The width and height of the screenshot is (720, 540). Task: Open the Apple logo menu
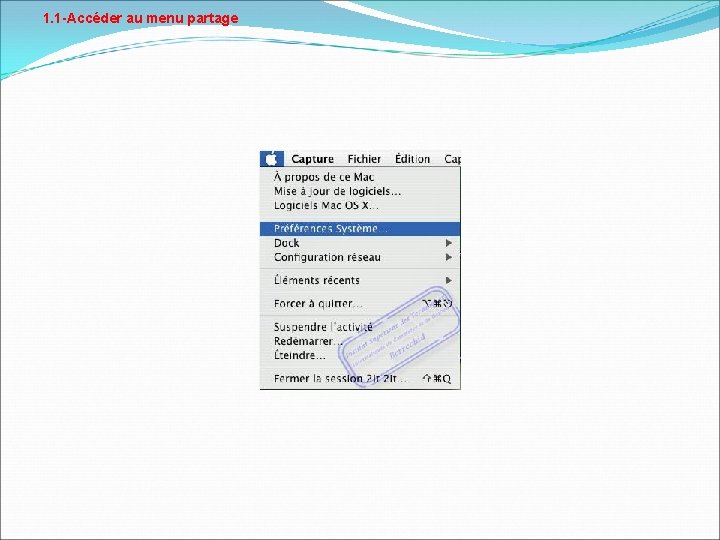271,159
